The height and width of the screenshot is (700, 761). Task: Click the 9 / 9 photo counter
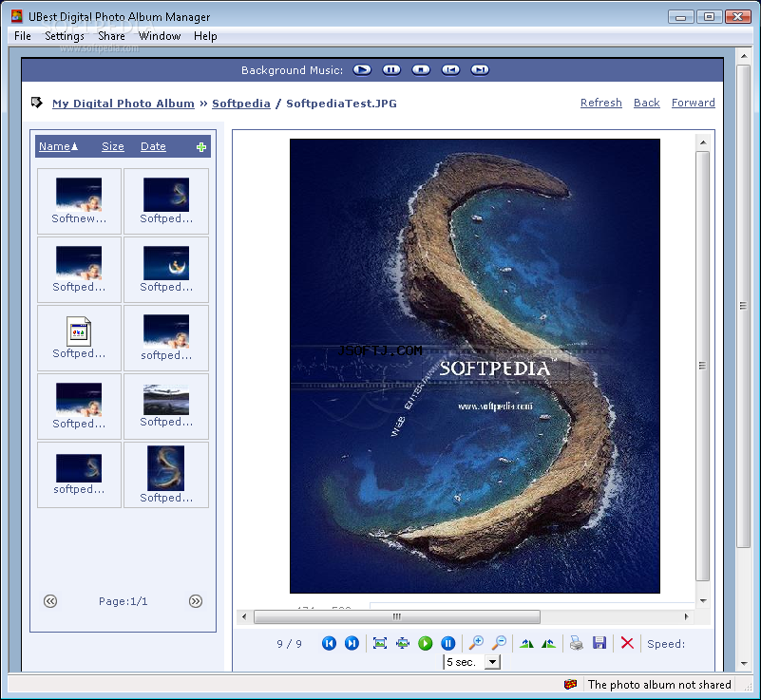pyautogui.click(x=289, y=644)
